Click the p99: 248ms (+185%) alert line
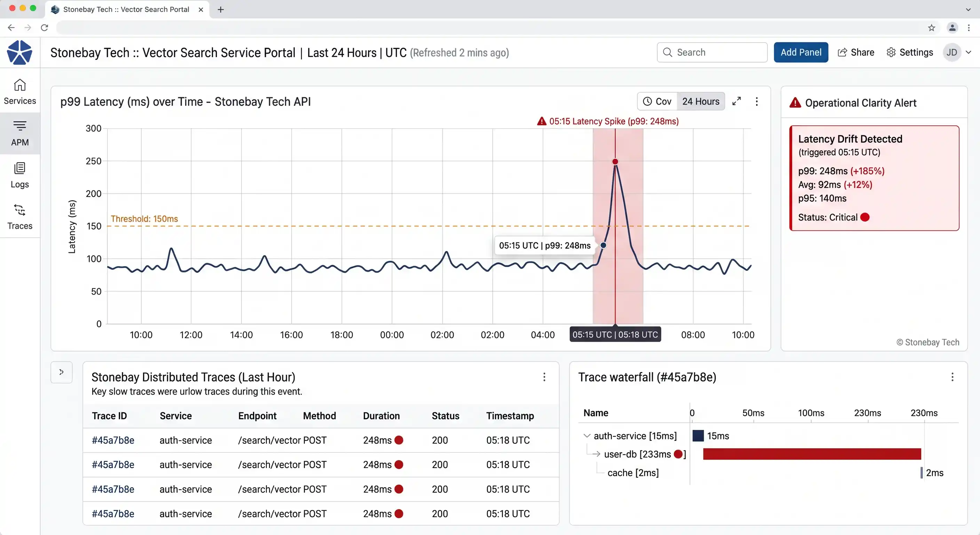The image size is (980, 535). tap(841, 171)
